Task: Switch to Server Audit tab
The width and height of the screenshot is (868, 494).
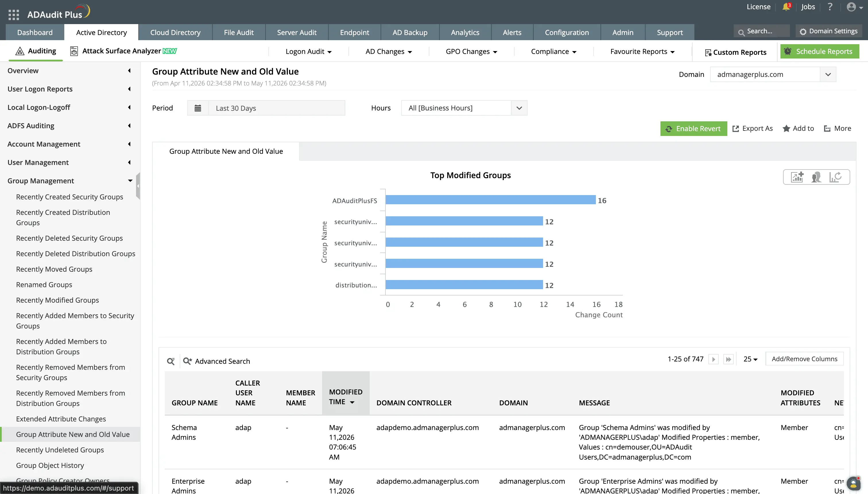Action: tap(297, 32)
